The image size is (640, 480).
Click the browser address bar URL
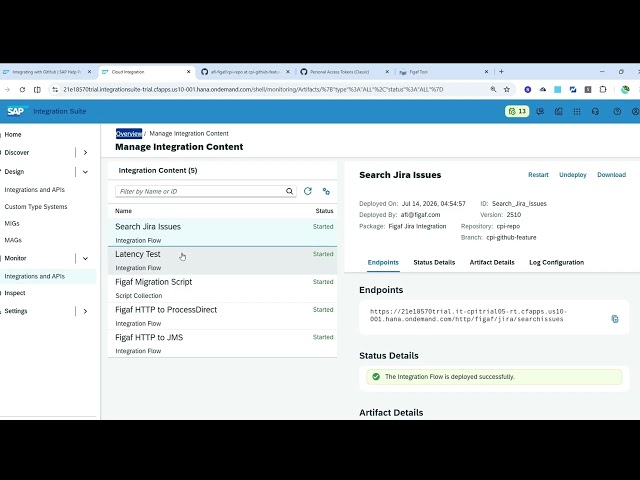253,89
